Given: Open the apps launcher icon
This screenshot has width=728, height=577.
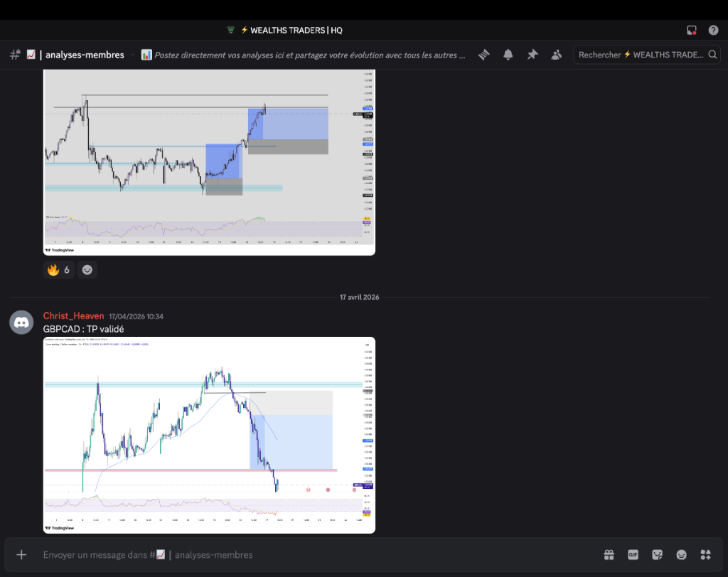Looking at the screenshot, I should tap(705, 555).
